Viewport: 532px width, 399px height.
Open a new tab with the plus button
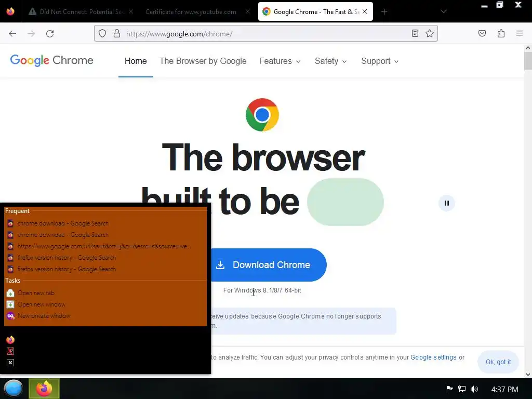click(384, 12)
